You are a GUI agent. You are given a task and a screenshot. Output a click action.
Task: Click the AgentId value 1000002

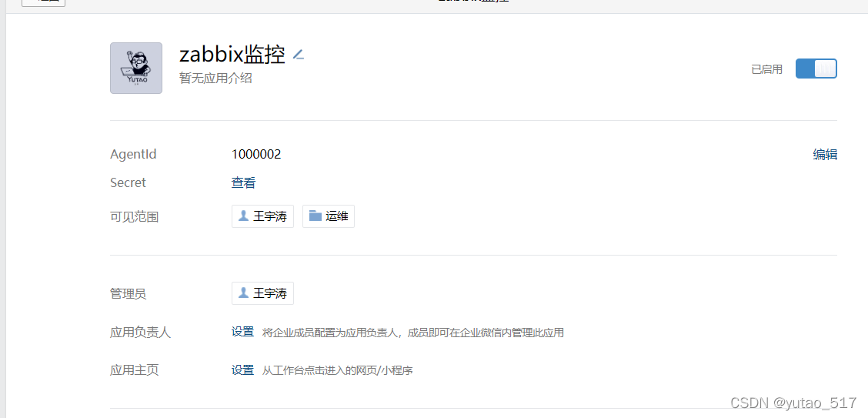[x=256, y=155]
